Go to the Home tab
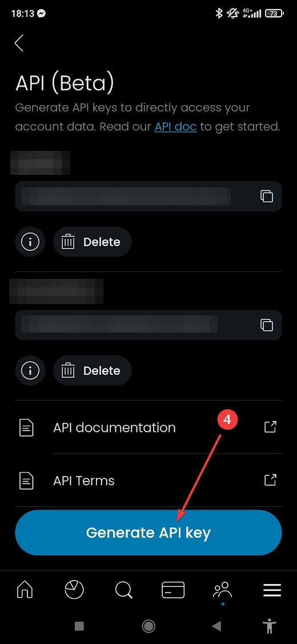 pyautogui.click(x=25, y=590)
